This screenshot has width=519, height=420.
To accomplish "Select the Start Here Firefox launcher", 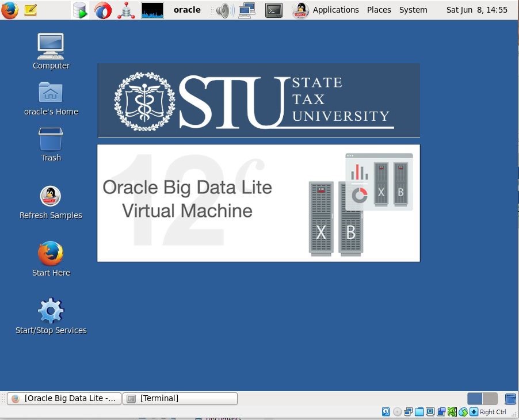I will click(x=51, y=259).
